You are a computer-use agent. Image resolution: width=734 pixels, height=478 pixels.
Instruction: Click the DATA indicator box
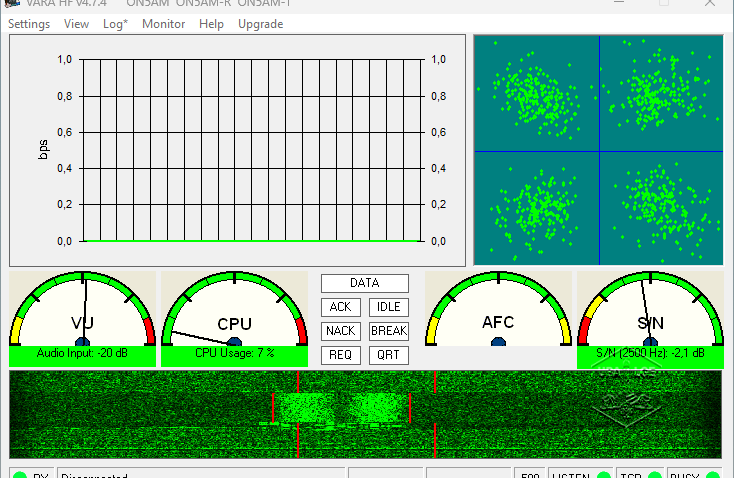(x=364, y=283)
